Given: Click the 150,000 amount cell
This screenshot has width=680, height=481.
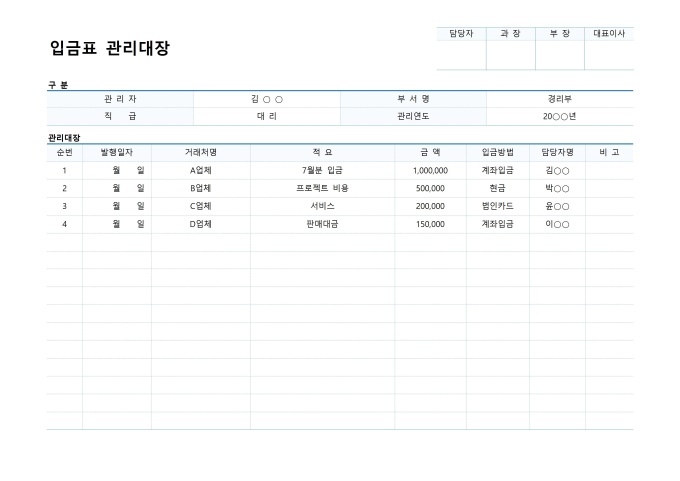Looking at the screenshot, I should tap(430, 224).
